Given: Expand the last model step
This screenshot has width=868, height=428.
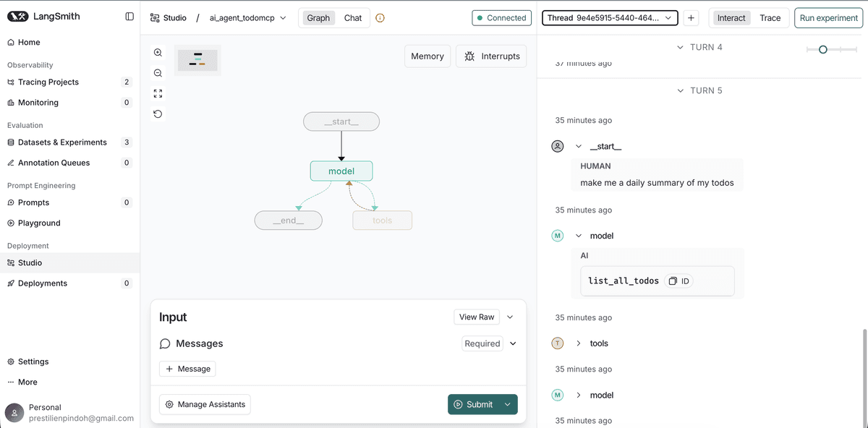Looking at the screenshot, I should pyautogui.click(x=579, y=395).
